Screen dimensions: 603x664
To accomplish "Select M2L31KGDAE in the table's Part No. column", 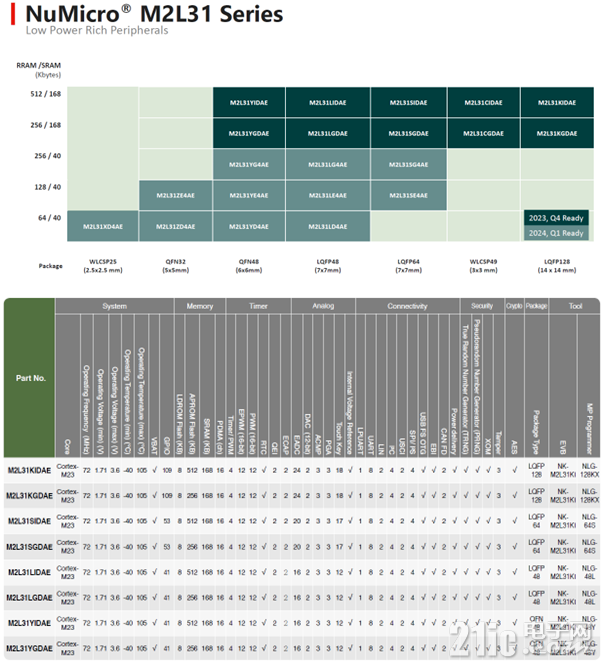I will (x=29, y=496).
